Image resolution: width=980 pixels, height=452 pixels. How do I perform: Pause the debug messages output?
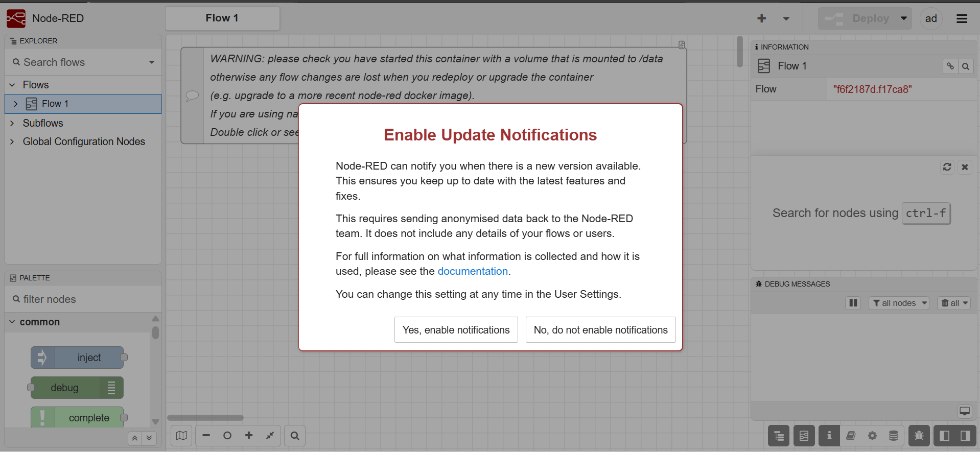coord(853,303)
